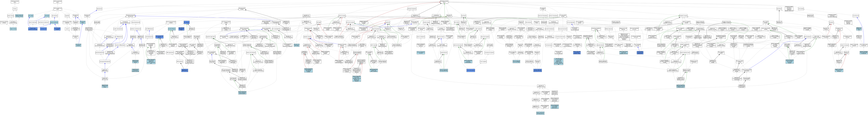Screen dimensions: 868x115
Task: Select the 'regulation of cell shape' node
Action: pyautogui.click(x=297, y=45)
